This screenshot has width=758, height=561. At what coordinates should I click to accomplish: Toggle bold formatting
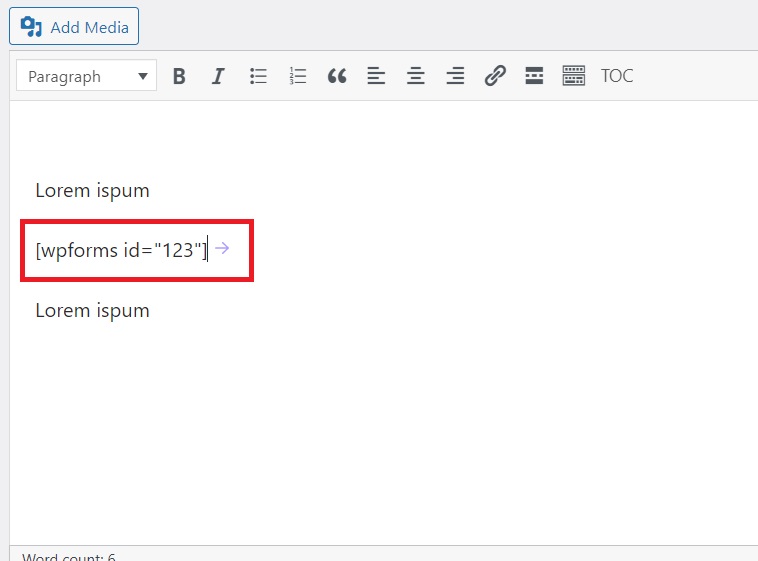[179, 76]
